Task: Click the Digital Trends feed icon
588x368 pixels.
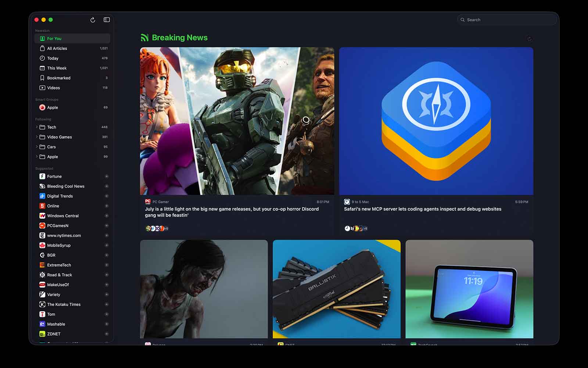Action: (42, 196)
